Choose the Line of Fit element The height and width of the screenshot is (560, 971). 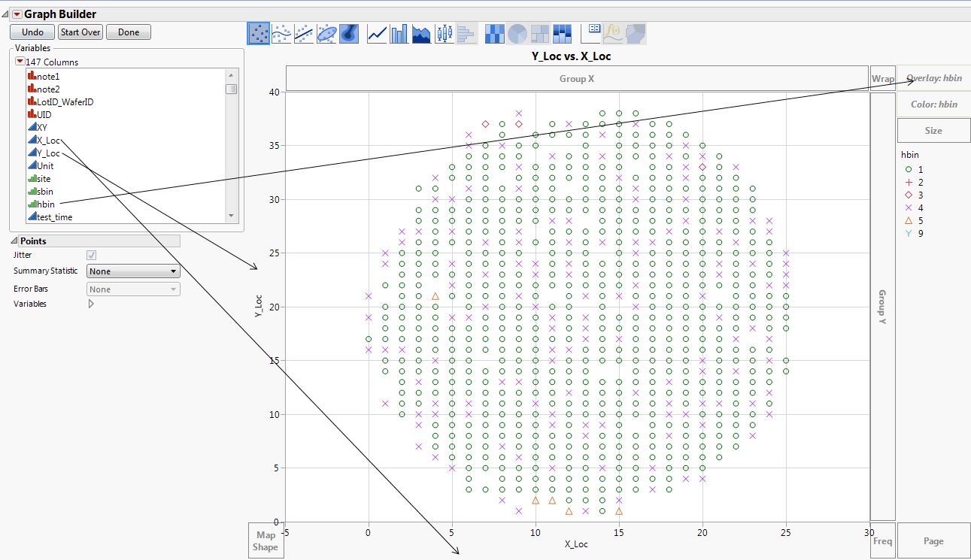(x=302, y=32)
